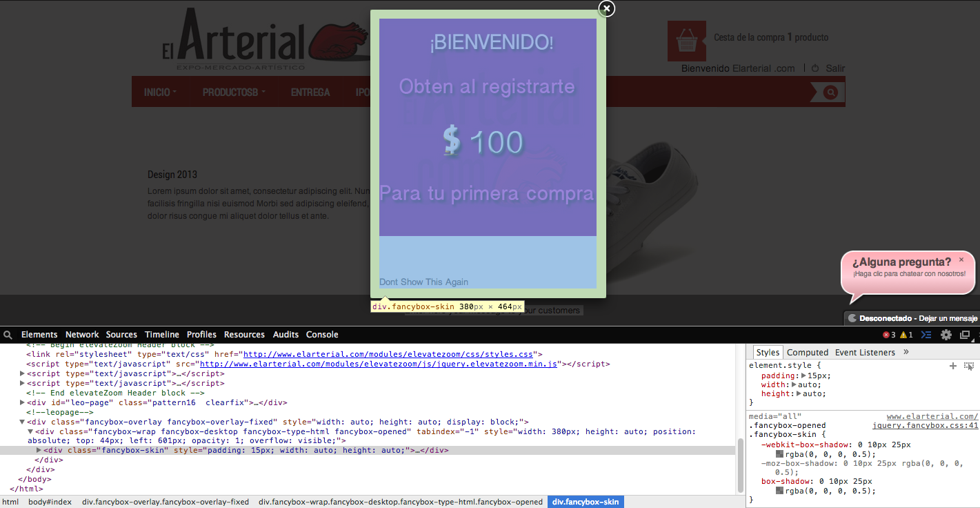Go to ENTREGA in the navbar

coord(310,92)
